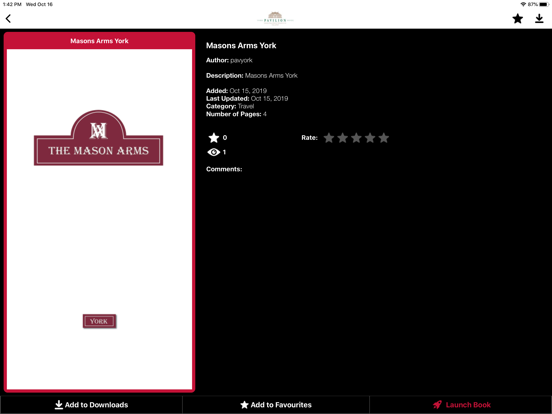Tap the favourites count star icon
The height and width of the screenshot is (414, 552).
coord(214,138)
